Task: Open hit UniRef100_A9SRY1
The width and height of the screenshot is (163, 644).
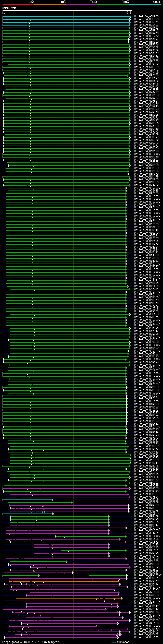Action: 146,22
